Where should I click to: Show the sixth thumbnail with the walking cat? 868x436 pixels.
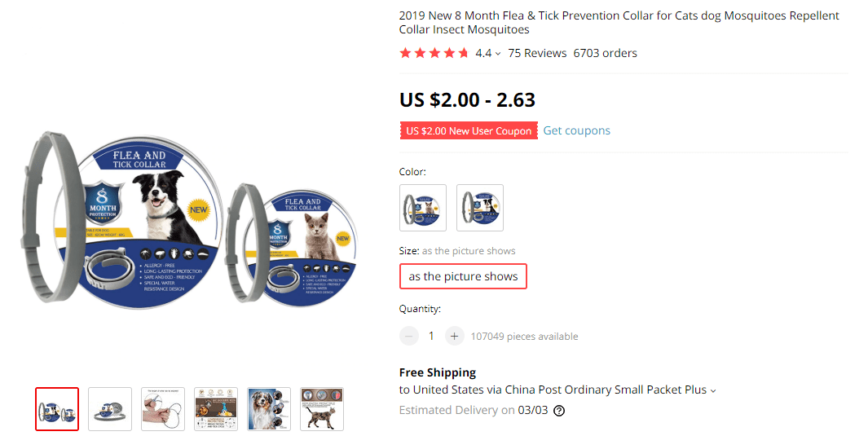322,409
